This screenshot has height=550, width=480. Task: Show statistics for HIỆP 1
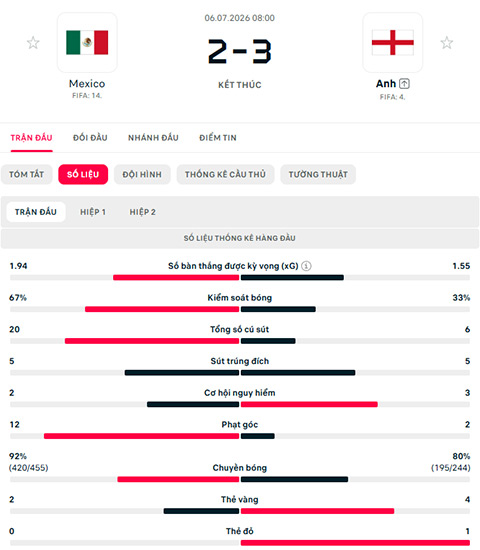pyautogui.click(x=93, y=212)
